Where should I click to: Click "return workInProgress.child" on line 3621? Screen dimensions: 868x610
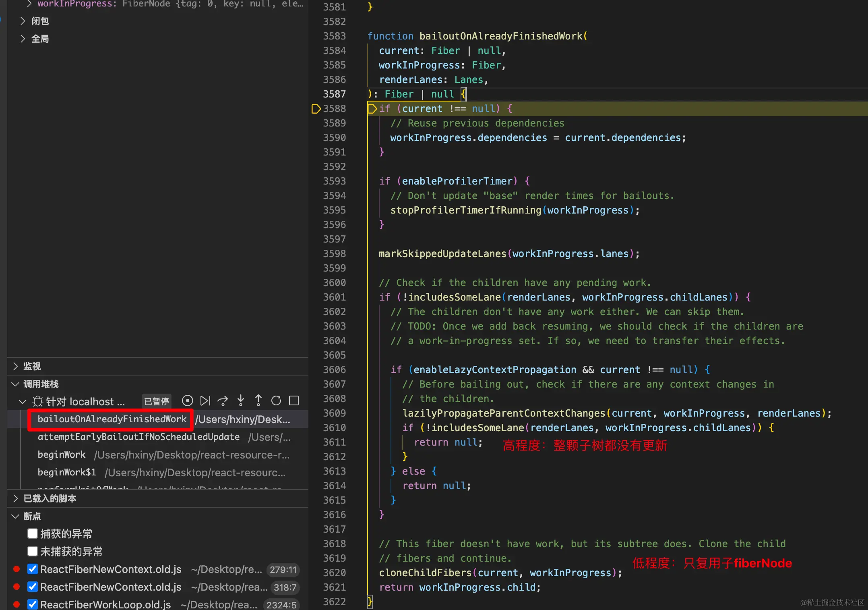[457, 587]
